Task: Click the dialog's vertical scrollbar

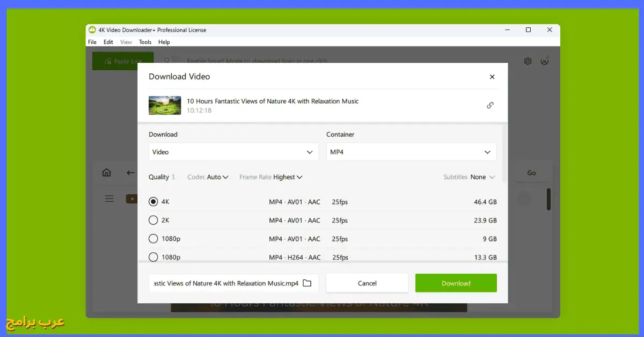Action: coord(504,153)
